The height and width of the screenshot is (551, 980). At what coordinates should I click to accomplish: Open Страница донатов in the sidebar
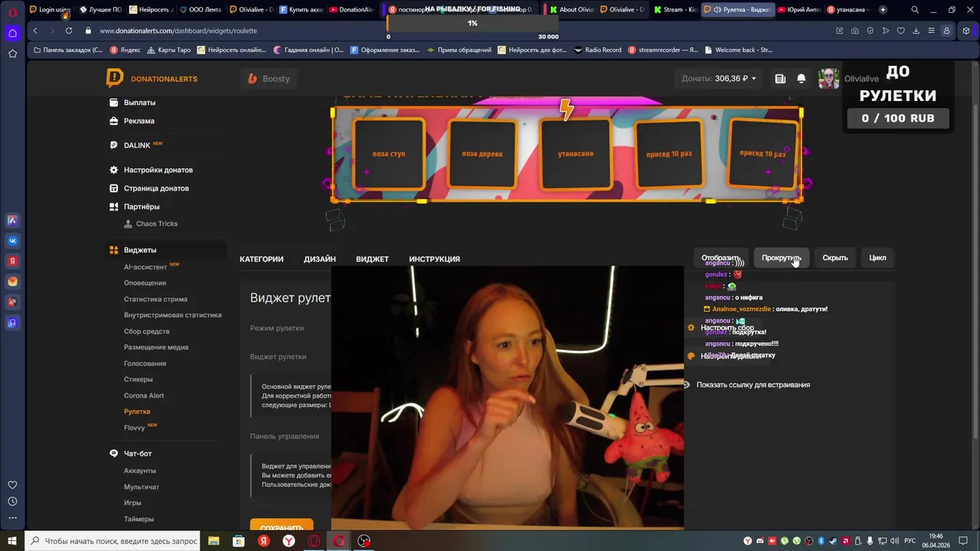(156, 188)
